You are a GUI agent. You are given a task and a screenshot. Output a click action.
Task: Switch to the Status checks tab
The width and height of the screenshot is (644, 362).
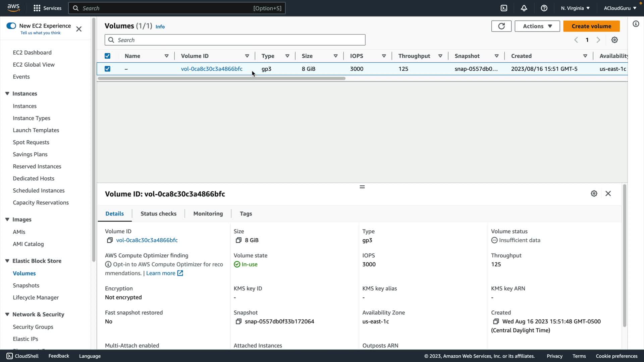(x=158, y=214)
